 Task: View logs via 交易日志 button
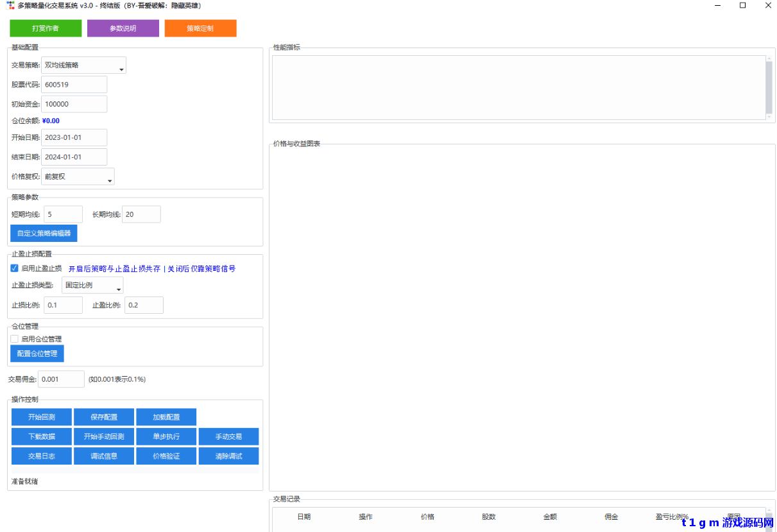(x=41, y=456)
